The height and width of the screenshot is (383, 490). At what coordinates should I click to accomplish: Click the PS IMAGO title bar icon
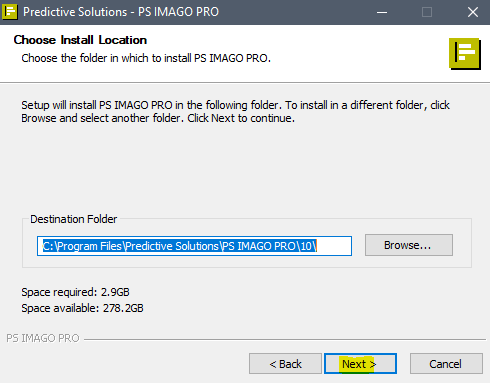[x=9, y=12]
